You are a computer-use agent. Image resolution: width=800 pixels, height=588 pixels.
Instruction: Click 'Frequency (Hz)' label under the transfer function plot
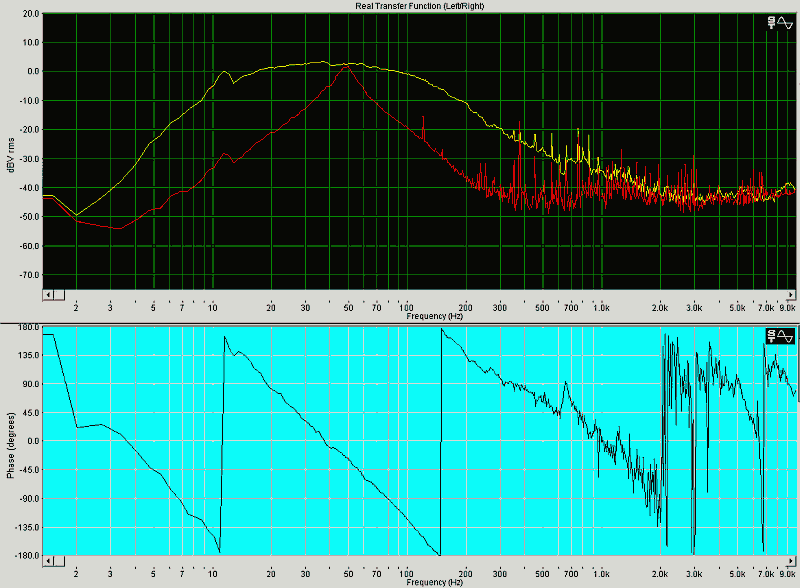[434, 316]
